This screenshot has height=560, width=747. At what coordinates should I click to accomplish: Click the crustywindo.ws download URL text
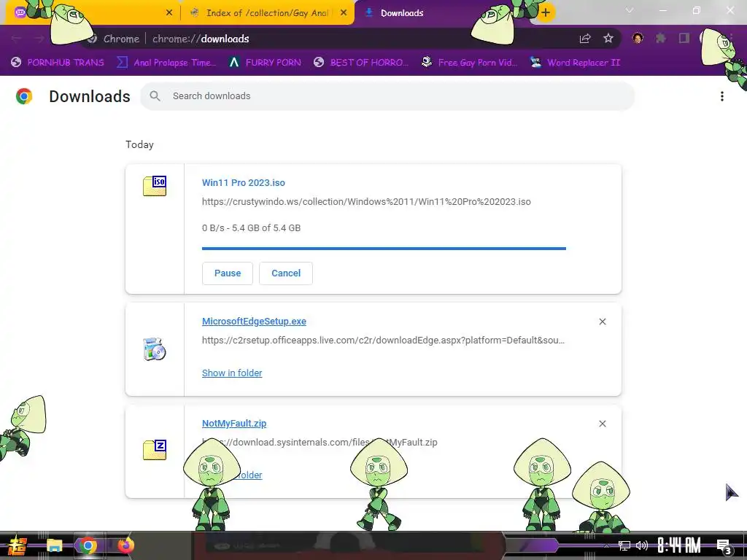(x=366, y=202)
